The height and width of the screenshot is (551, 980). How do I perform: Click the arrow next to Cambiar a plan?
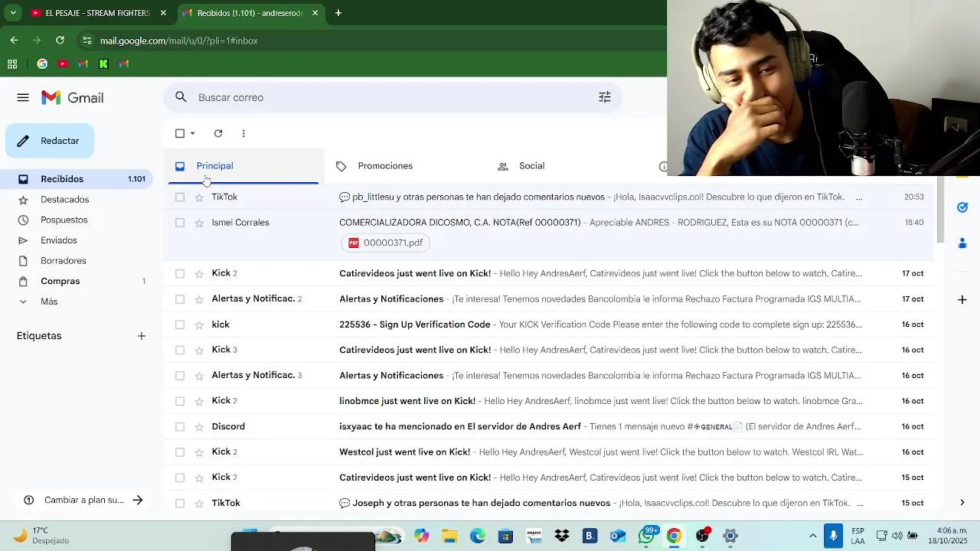pyautogui.click(x=138, y=500)
